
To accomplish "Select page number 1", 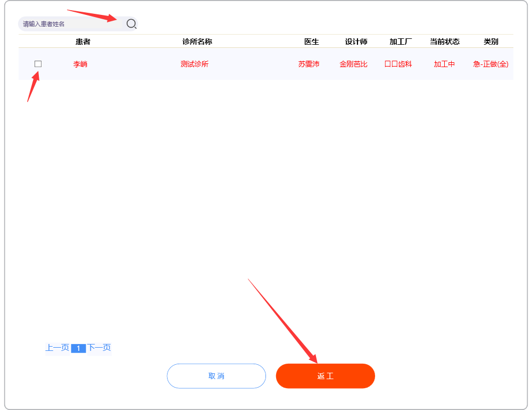I will [x=78, y=348].
